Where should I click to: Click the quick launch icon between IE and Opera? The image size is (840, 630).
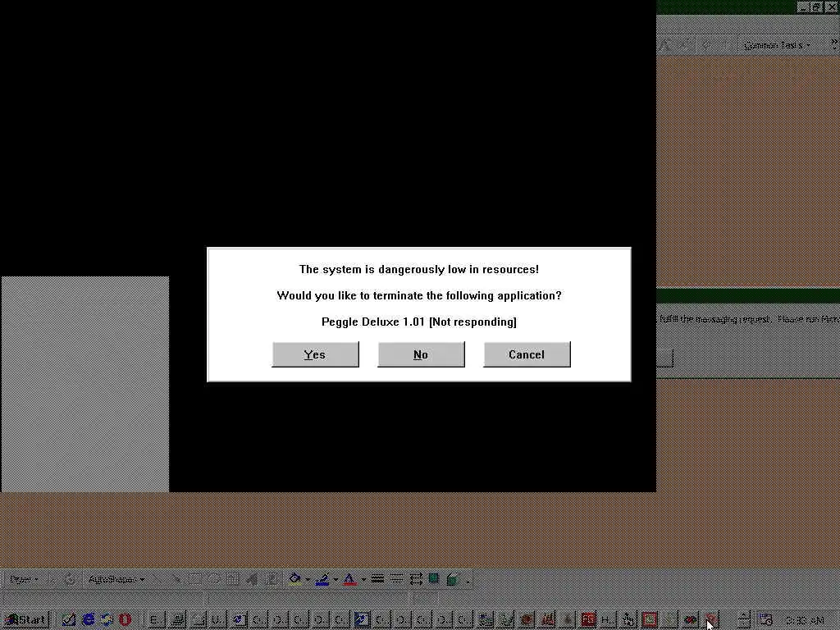point(107,620)
